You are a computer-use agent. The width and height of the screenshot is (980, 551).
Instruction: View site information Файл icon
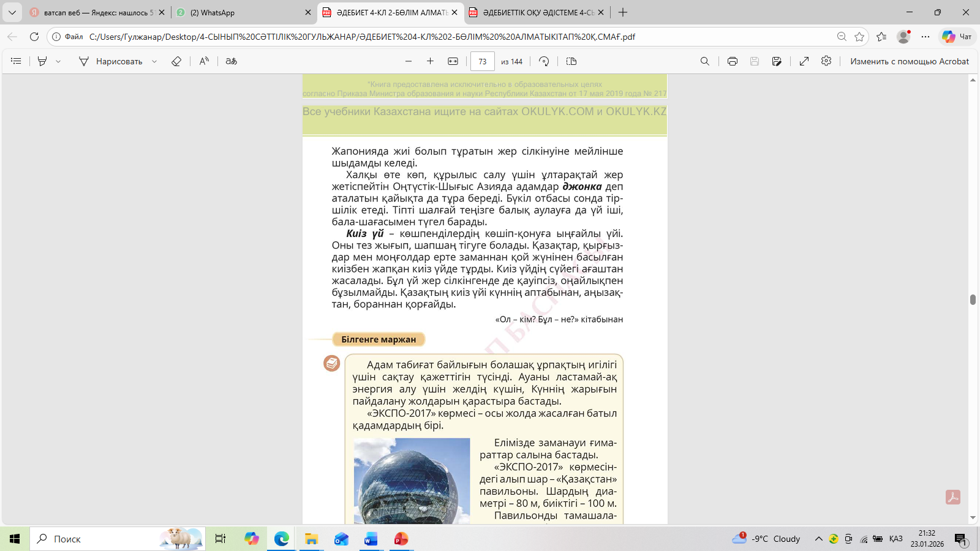[67, 37]
